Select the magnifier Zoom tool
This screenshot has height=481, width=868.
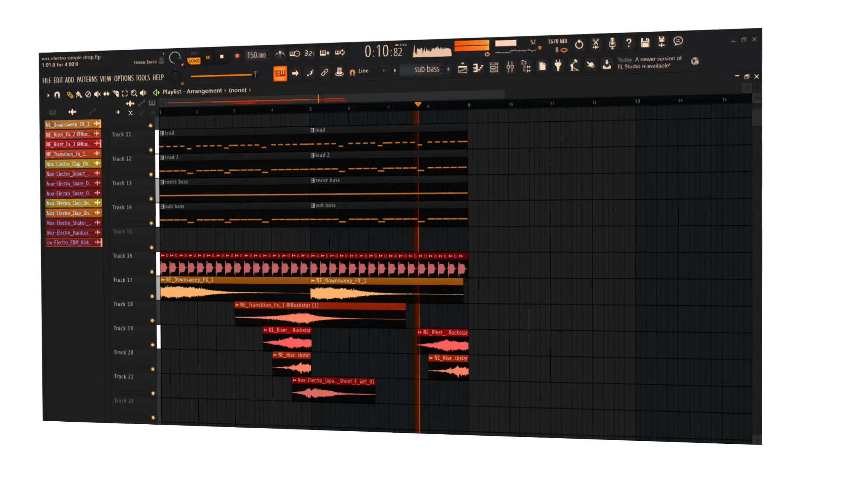(x=134, y=93)
